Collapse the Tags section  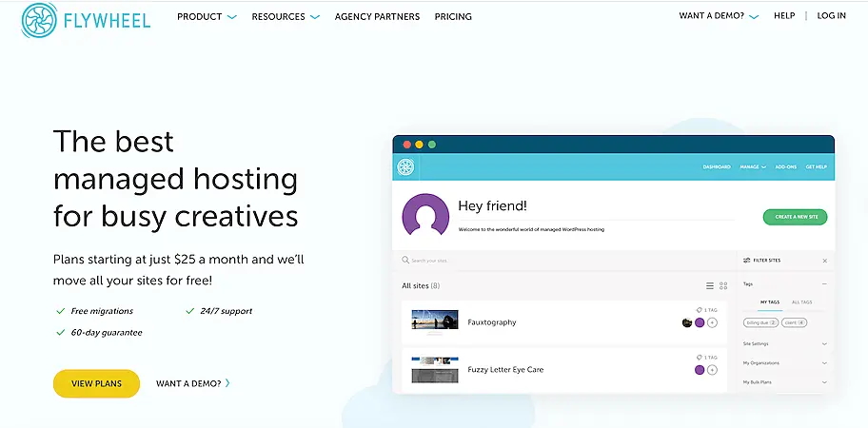point(824,284)
